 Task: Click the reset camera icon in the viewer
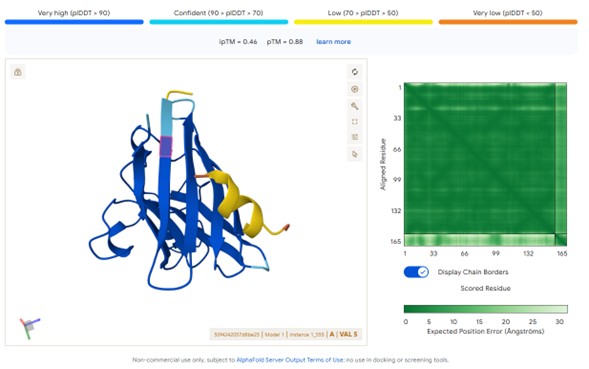click(355, 72)
